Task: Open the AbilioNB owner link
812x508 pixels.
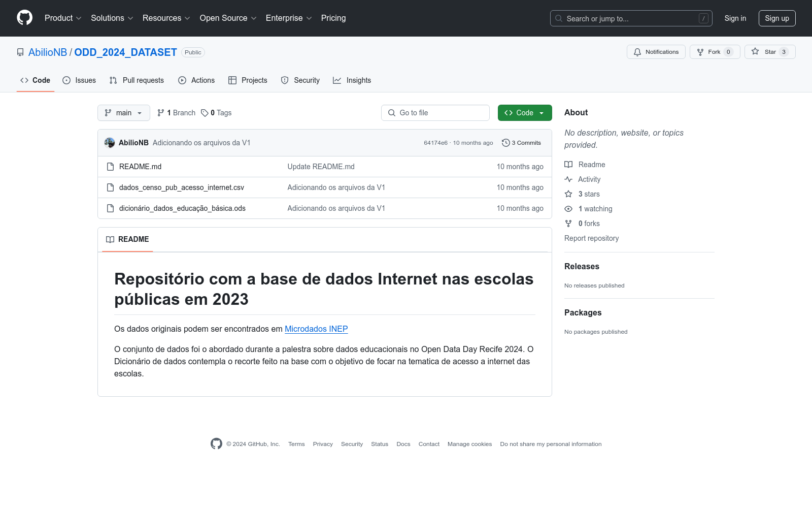Action: 48,52
